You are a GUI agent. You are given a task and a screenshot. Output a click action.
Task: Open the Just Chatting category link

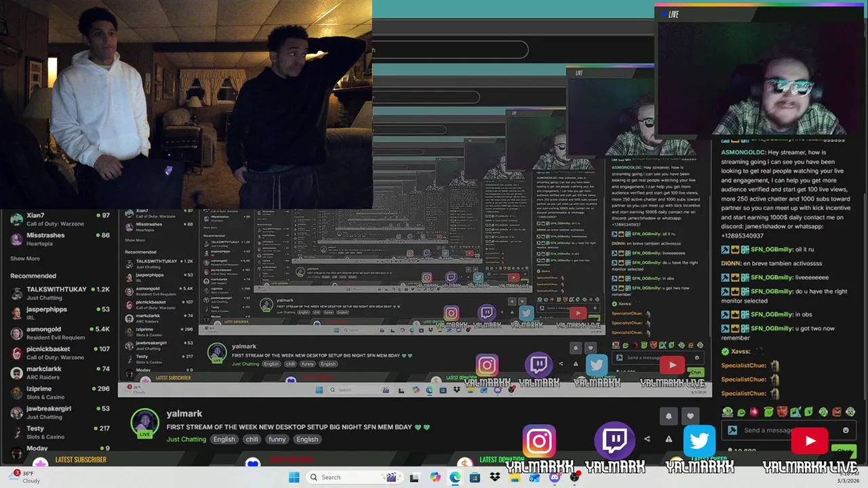click(186, 439)
